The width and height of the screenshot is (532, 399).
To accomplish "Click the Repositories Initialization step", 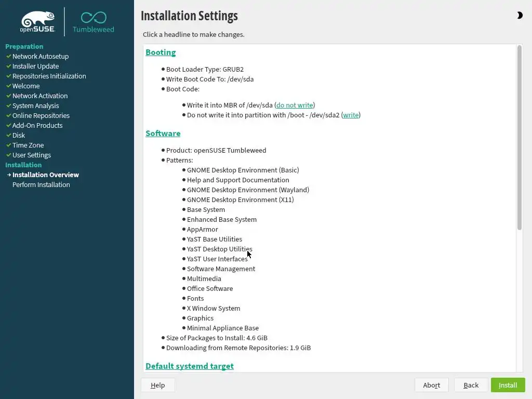I will 49,76.
